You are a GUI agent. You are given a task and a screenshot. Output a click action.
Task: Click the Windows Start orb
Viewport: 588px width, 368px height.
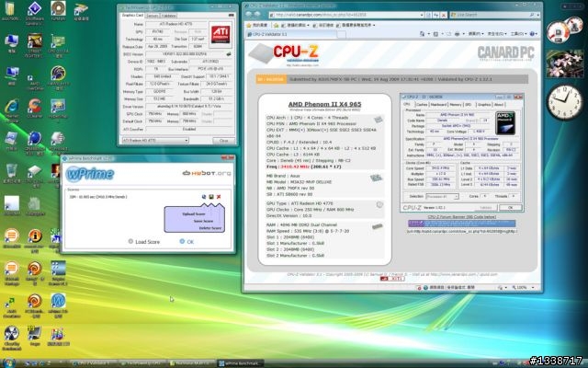8,362
